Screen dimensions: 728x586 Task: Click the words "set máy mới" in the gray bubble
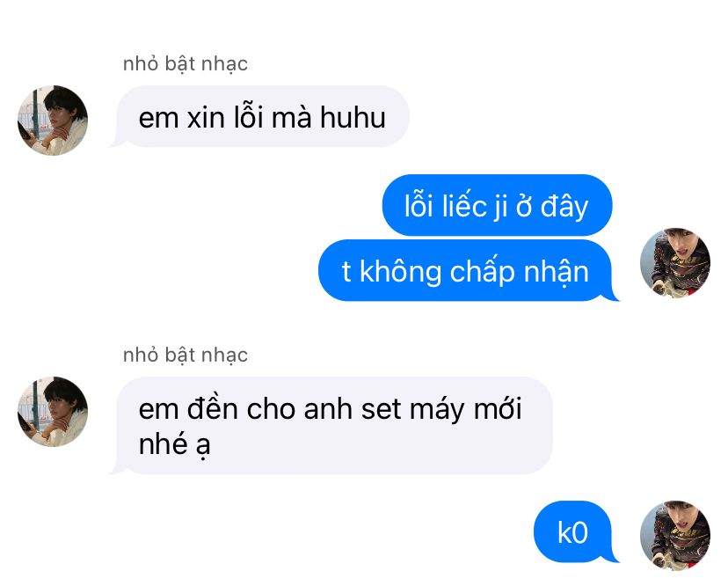pyautogui.click(x=441, y=409)
